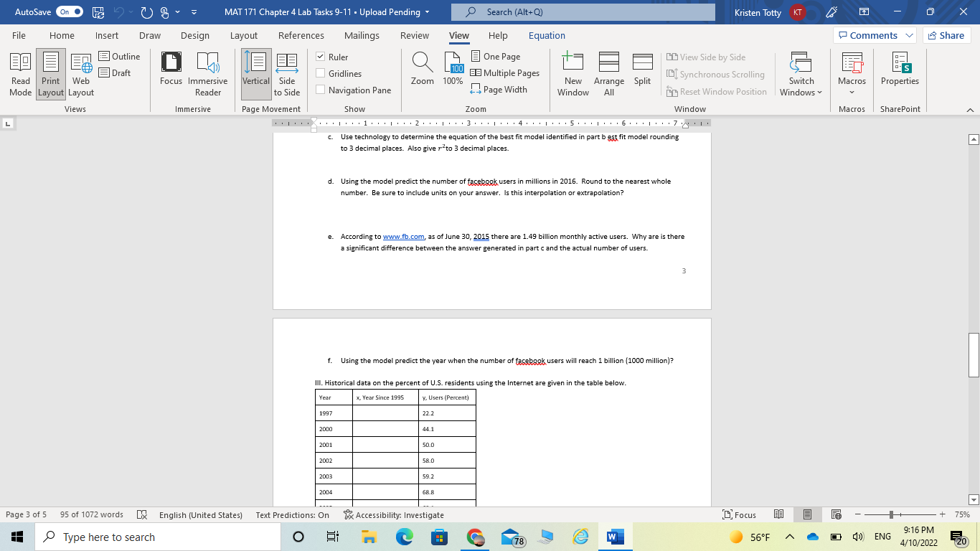Switch to the References ribbon tab
Viewport: 980px width, 551px height.
point(301,34)
